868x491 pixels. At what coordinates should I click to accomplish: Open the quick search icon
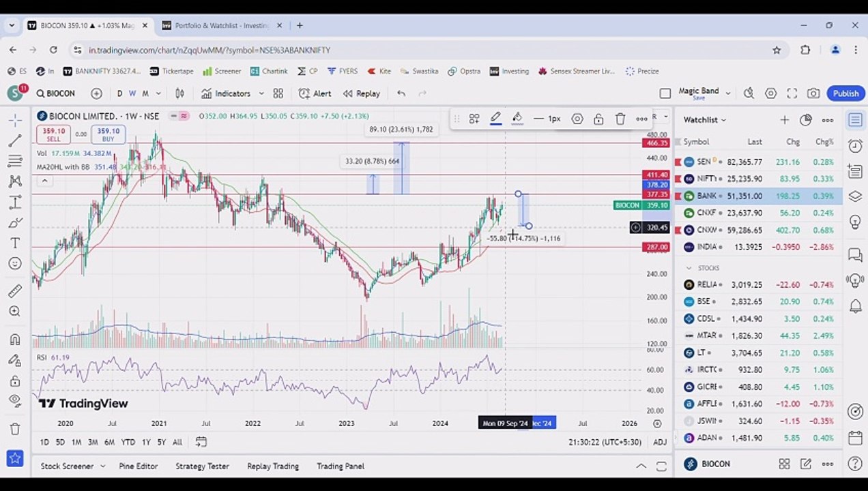749,93
